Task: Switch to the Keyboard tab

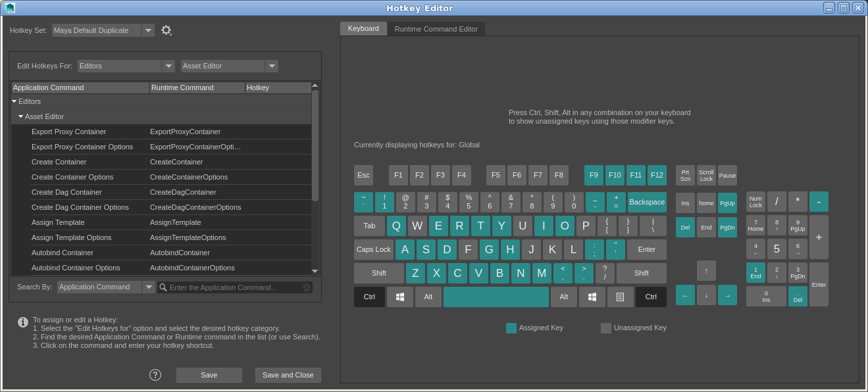Action: [x=363, y=28]
